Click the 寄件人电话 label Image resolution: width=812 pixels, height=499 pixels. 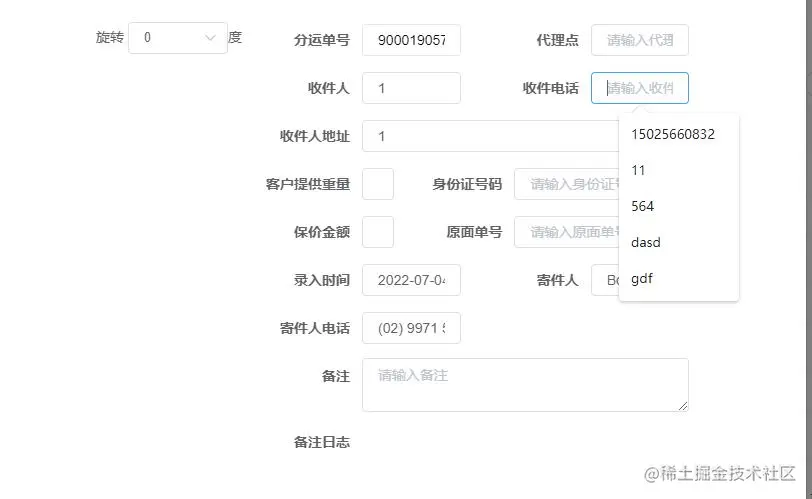(x=315, y=328)
